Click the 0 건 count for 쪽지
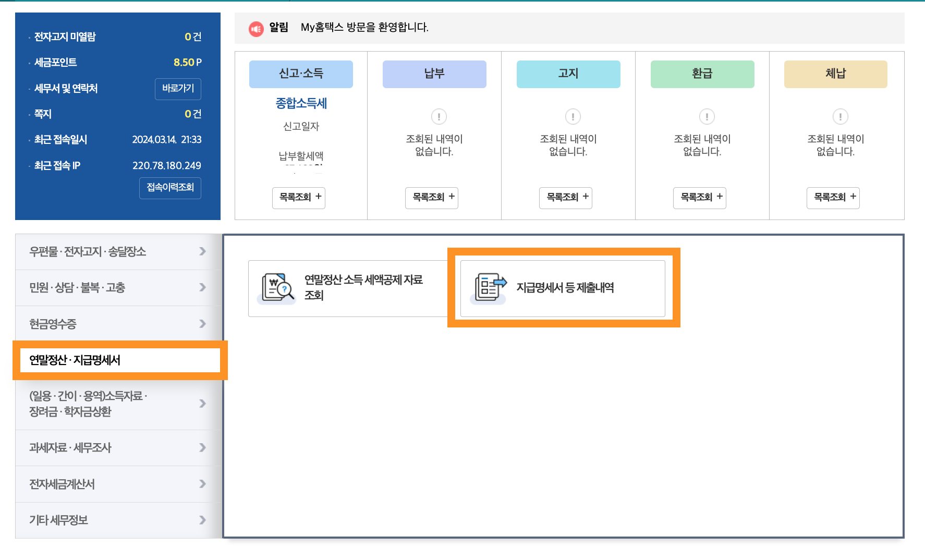 pyautogui.click(x=193, y=114)
